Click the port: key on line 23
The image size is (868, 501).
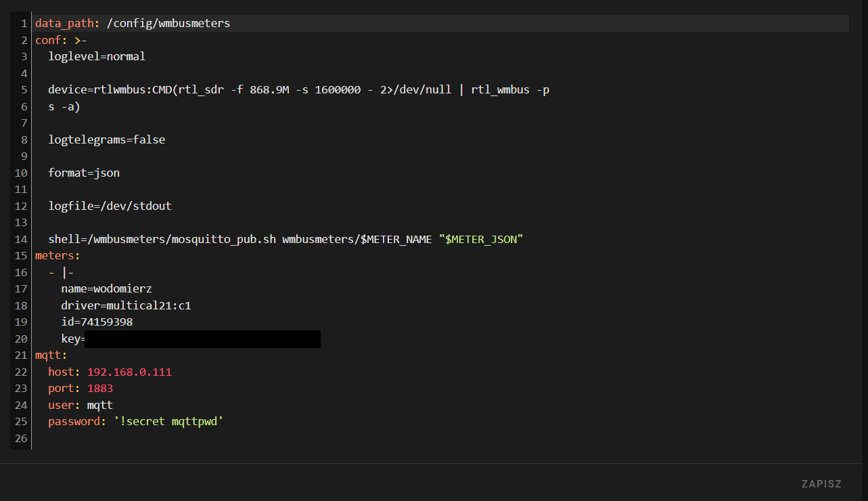tap(64, 389)
